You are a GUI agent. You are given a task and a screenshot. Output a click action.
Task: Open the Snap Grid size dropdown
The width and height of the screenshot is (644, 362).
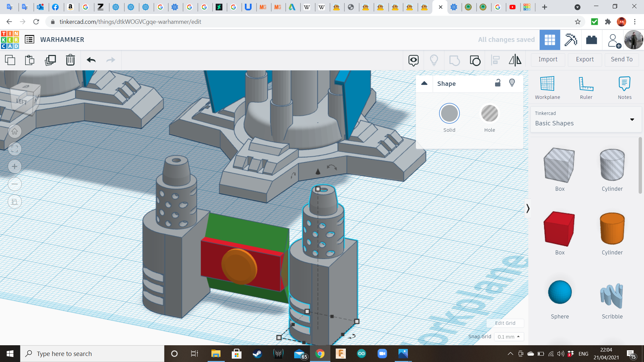click(x=509, y=337)
